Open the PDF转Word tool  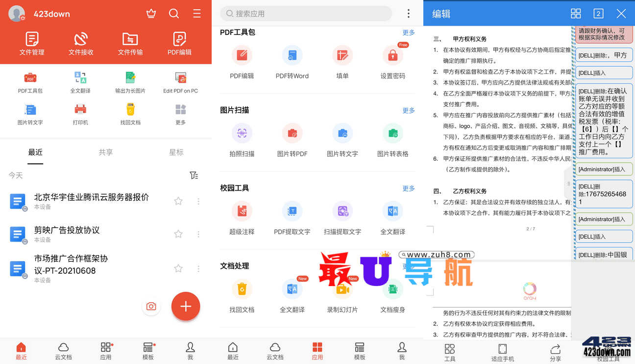292,62
